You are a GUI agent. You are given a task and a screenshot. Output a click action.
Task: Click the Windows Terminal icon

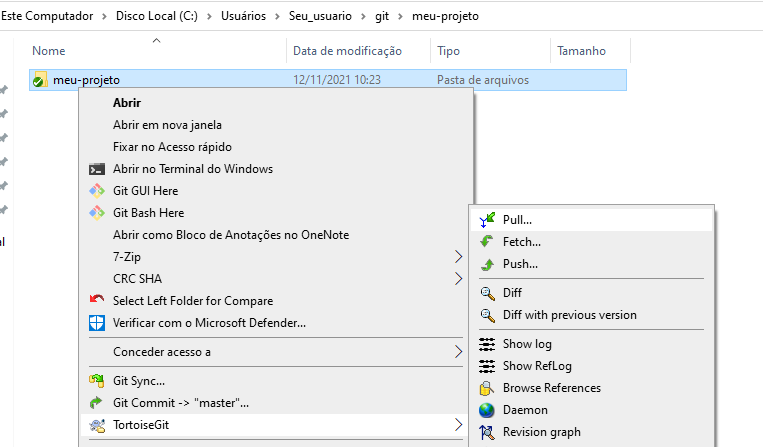click(x=97, y=169)
